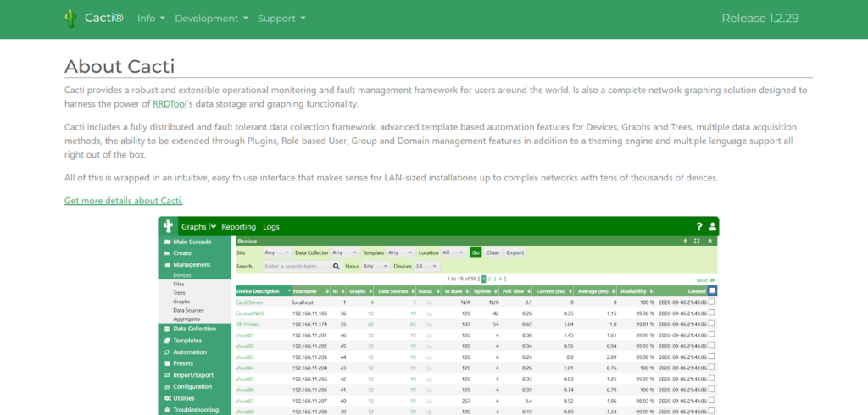Click the Main Console icon

tap(167, 242)
